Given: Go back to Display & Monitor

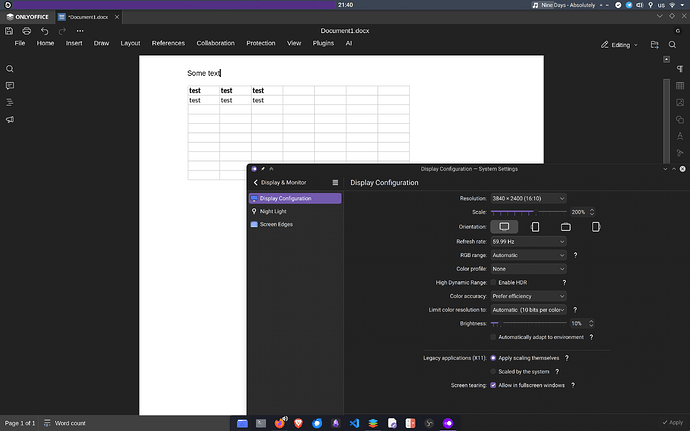Looking at the screenshot, I should [280, 182].
